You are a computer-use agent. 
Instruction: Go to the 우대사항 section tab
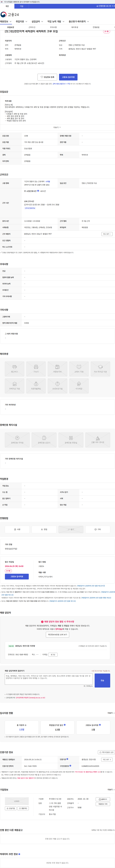pos(53,27)
